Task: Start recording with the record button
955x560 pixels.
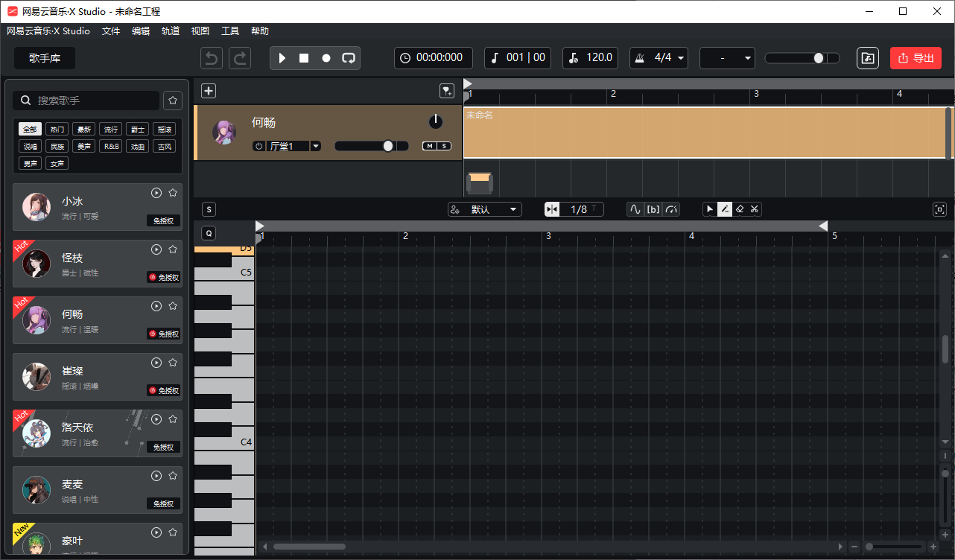Action: tap(326, 58)
